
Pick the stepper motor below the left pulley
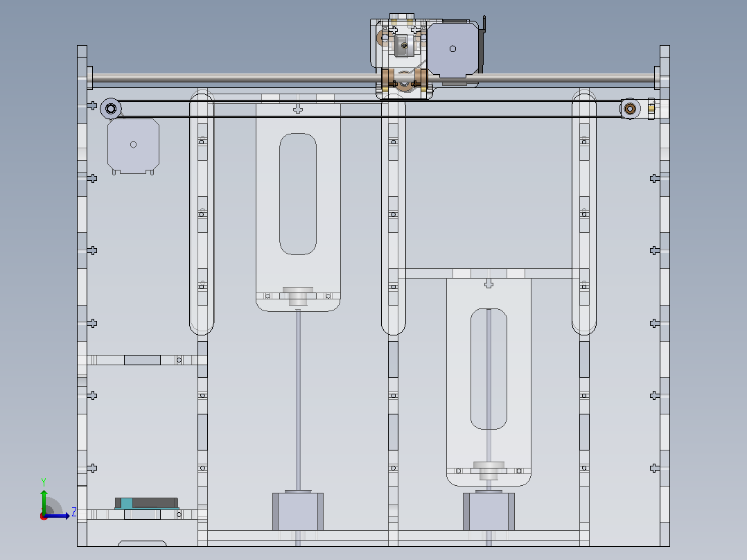[133, 146]
